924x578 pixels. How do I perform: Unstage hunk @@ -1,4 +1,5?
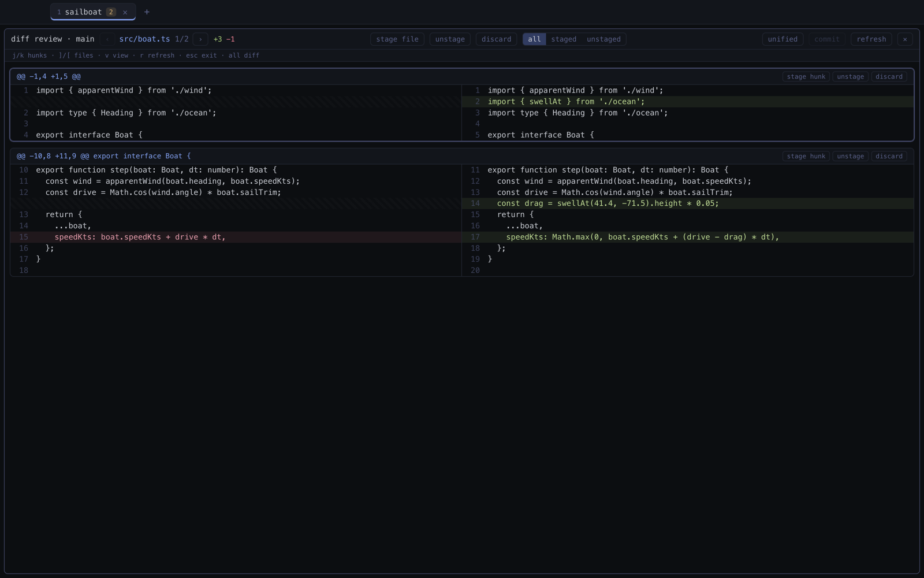851,76
